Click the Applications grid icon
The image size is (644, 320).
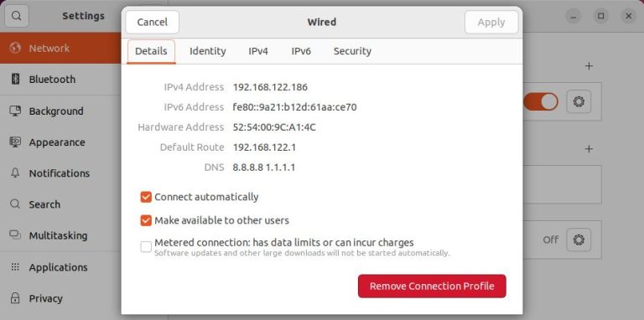(16, 267)
